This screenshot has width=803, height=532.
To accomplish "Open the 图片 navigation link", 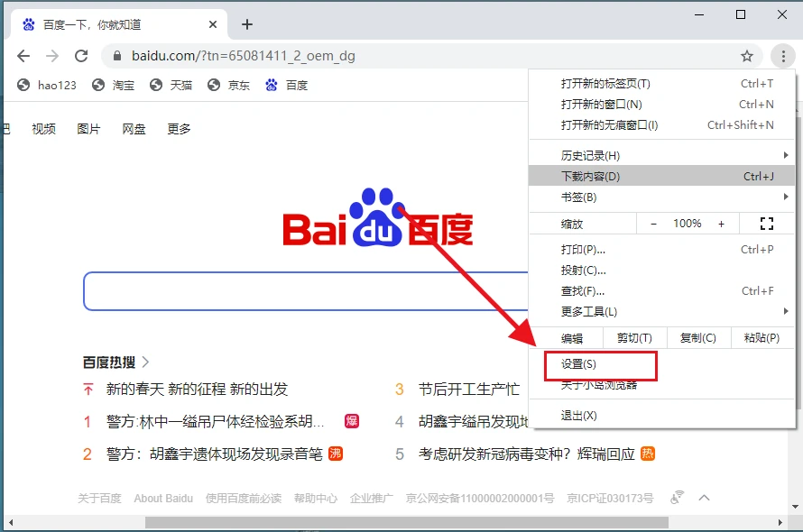I will click(x=88, y=129).
